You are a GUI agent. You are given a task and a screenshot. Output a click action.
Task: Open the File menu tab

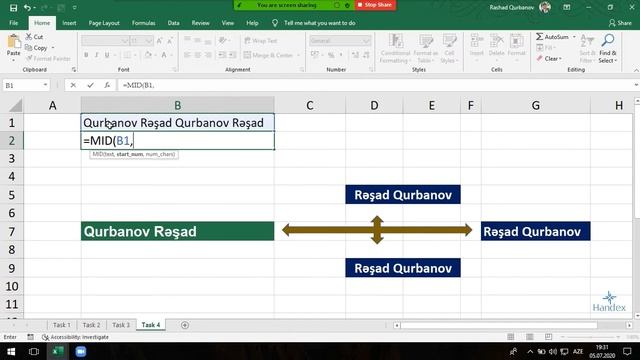click(13, 23)
